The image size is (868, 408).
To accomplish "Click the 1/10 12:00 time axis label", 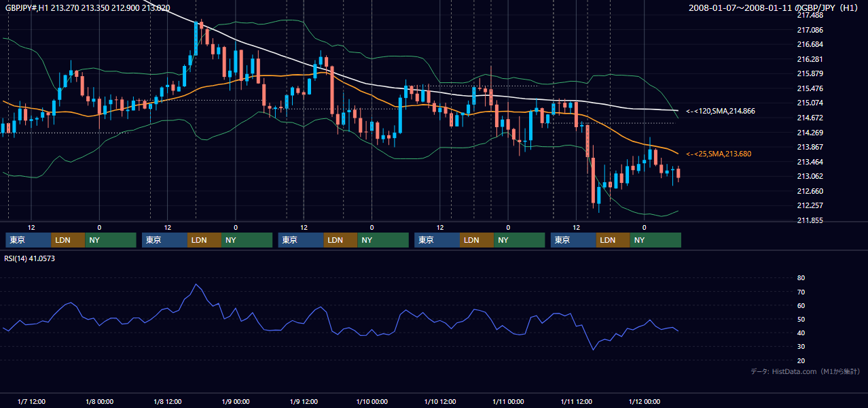I will click(439, 402).
